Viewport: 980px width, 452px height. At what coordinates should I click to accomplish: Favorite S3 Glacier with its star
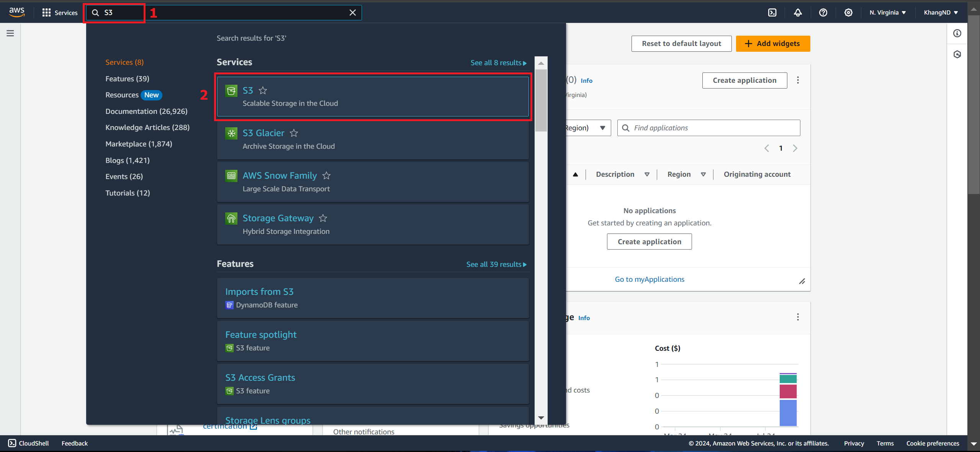(x=294, y=133)
